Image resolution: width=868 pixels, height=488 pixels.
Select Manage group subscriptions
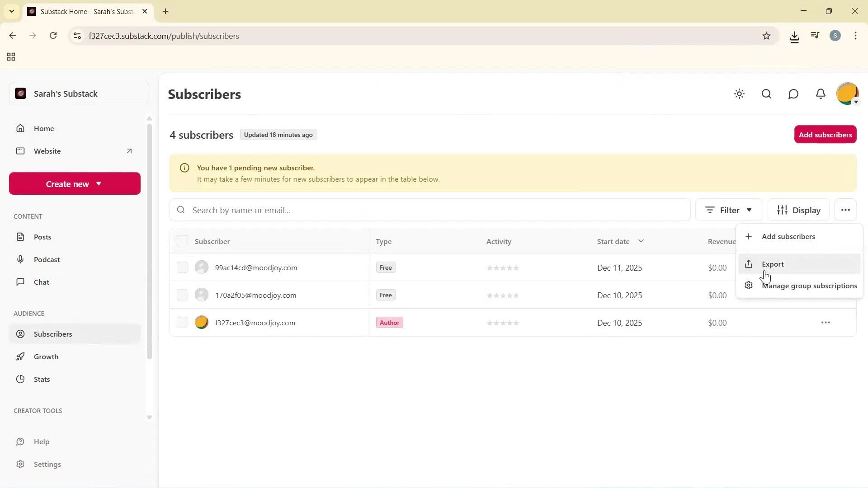coord(809,286)
